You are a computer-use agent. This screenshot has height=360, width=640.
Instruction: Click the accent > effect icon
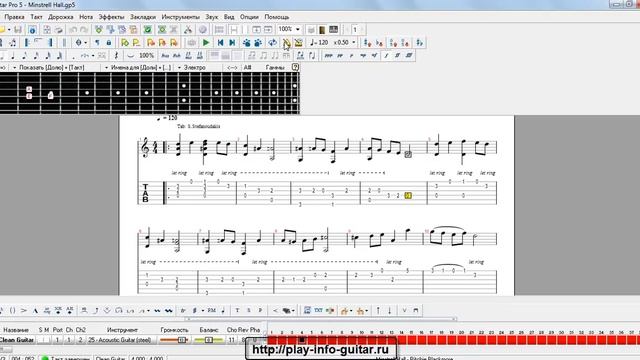click(24, 311)
